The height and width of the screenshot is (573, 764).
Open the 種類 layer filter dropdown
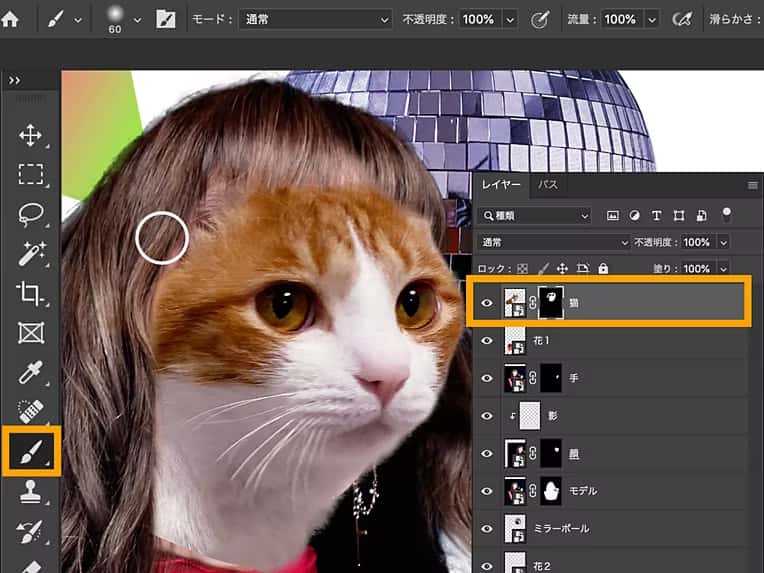pos(535,215)
